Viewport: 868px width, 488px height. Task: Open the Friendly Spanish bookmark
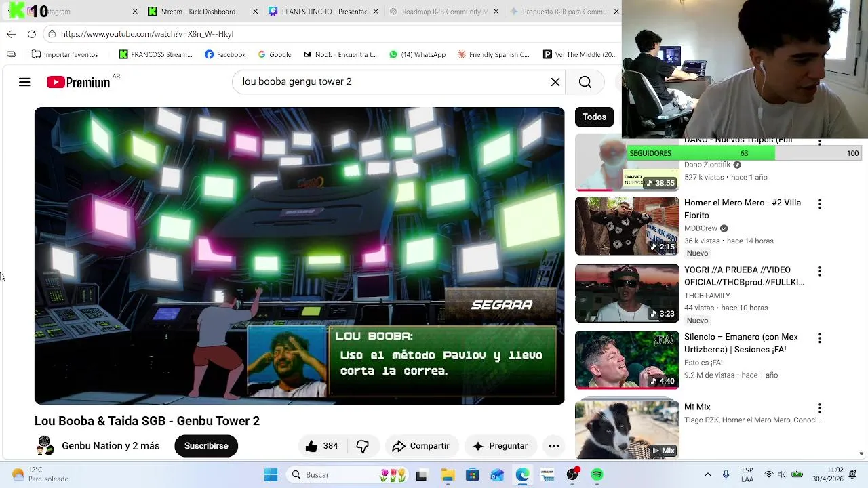494,54
